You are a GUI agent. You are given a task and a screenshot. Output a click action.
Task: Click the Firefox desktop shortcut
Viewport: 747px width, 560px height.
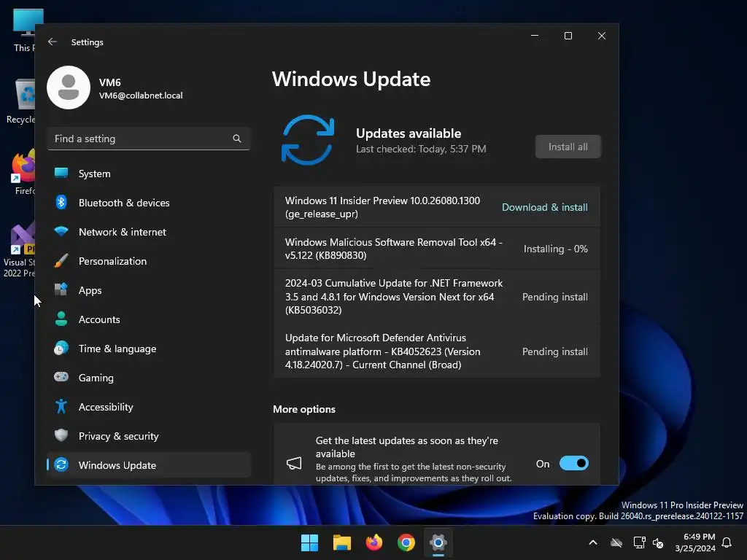coord(23,172)
